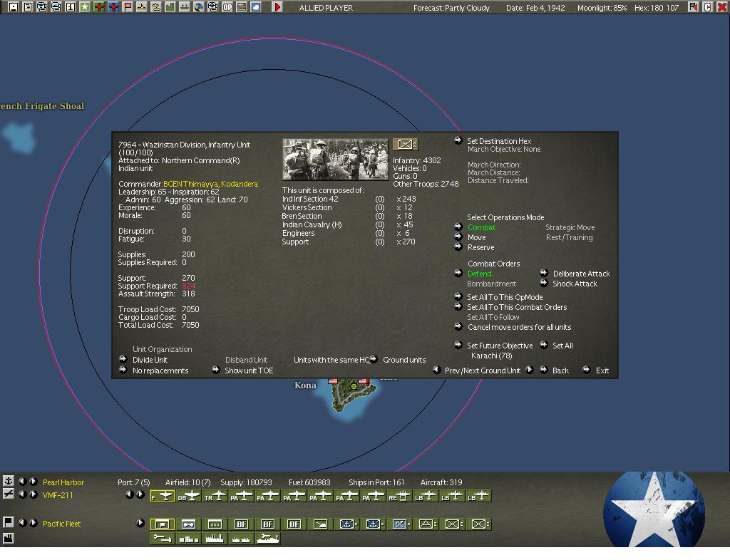730x560 pixels.
Task: Toggle the No replacements option
Action: tap(160, 370)
